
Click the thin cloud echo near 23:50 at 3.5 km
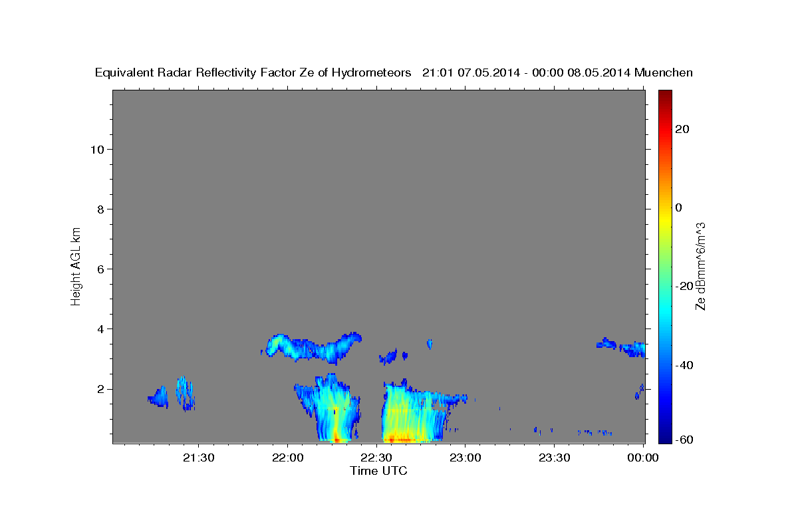pos(622,346)
